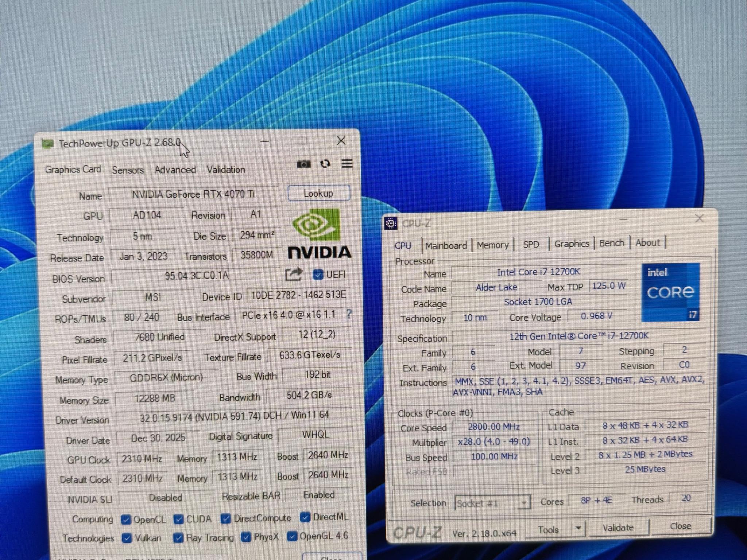Click the Lookup button in GPU-Z
The height and width of the screenshot is (560, 747).
pos(319,193)
